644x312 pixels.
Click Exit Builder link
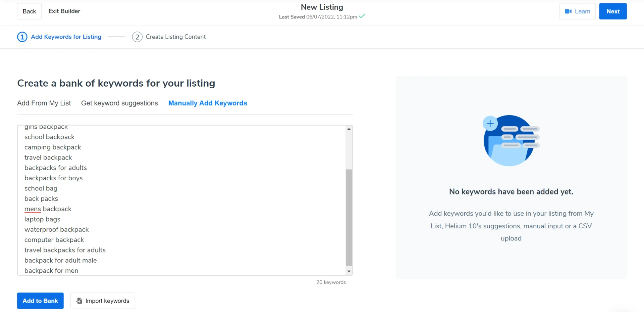[64, 11]
